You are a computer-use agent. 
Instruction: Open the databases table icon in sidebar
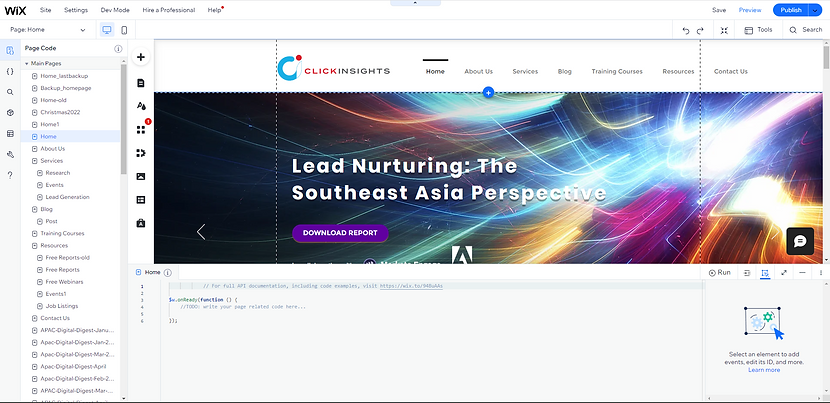tap(10, 133)
